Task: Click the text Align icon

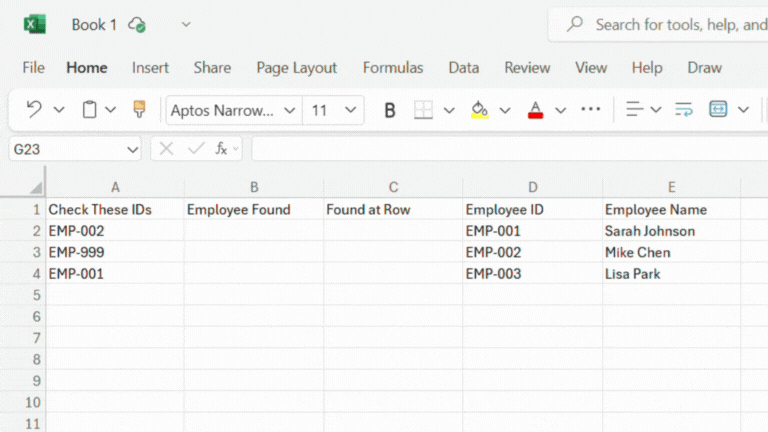Action: click(x=634, y=109)
